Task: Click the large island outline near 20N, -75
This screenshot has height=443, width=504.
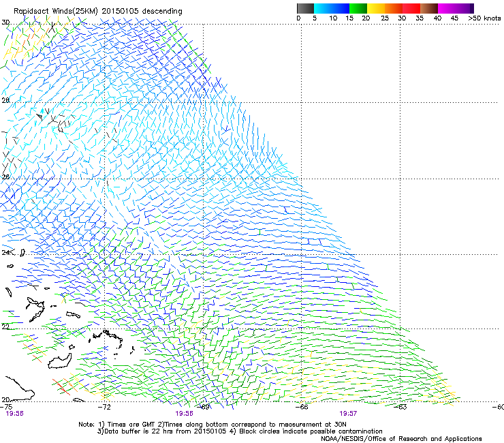Action: pos(20,388)
